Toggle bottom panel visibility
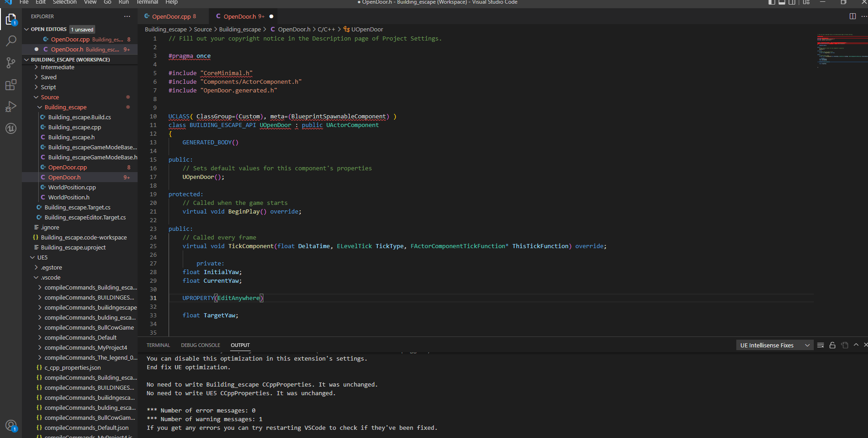This screenshot has width=868, height=438. pos(782,2)
